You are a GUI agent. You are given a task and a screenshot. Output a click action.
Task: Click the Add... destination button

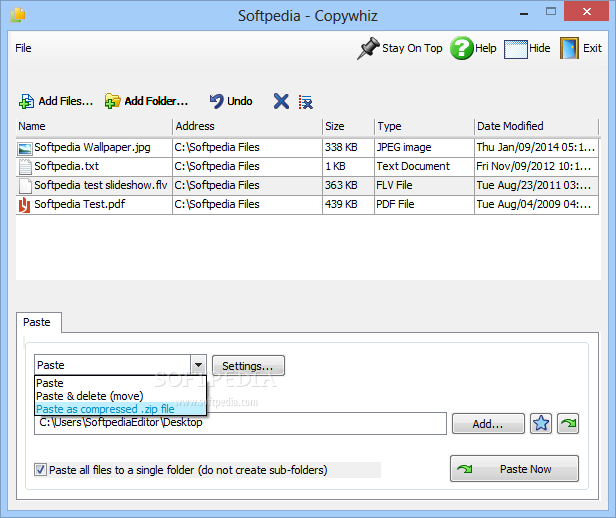[488, 424]
